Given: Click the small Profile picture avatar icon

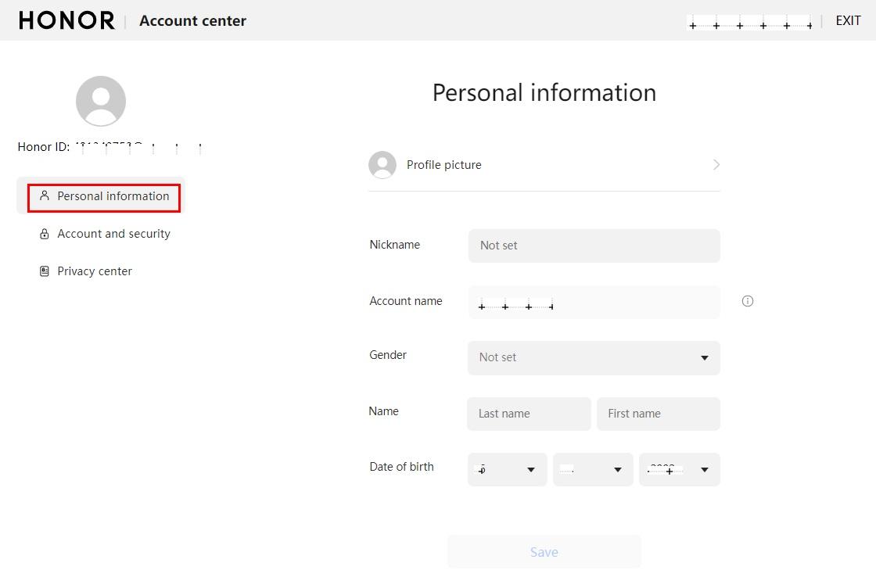Looking at the screenshot, I should pyautogui.click(x=382, y=164).
